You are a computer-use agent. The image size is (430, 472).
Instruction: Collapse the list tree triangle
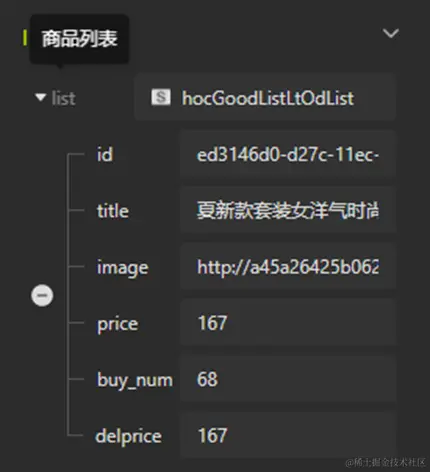point(40,98)
